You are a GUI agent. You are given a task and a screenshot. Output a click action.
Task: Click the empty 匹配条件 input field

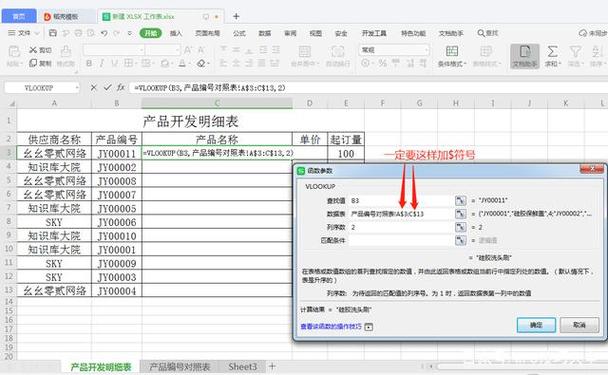click(401, 240)
